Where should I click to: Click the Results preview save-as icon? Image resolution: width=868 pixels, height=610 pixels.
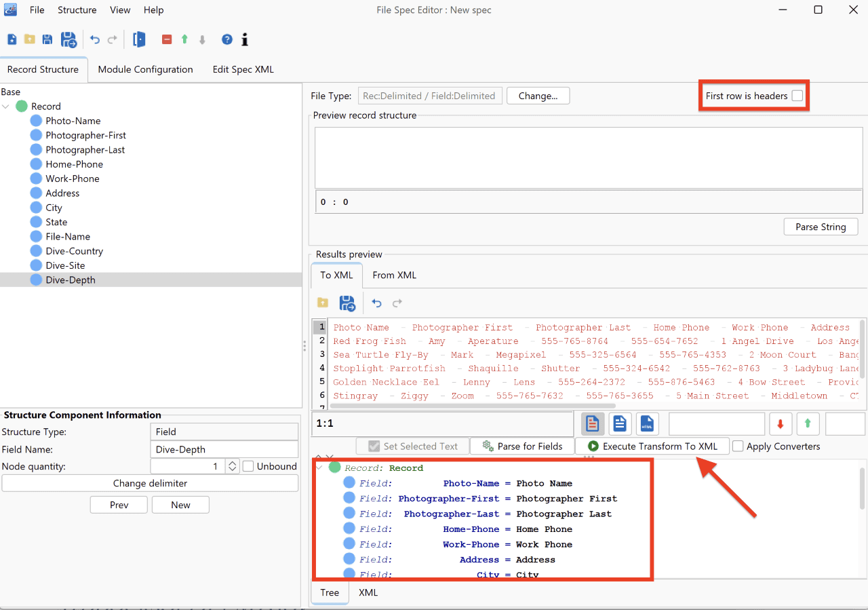coord(347,303)
